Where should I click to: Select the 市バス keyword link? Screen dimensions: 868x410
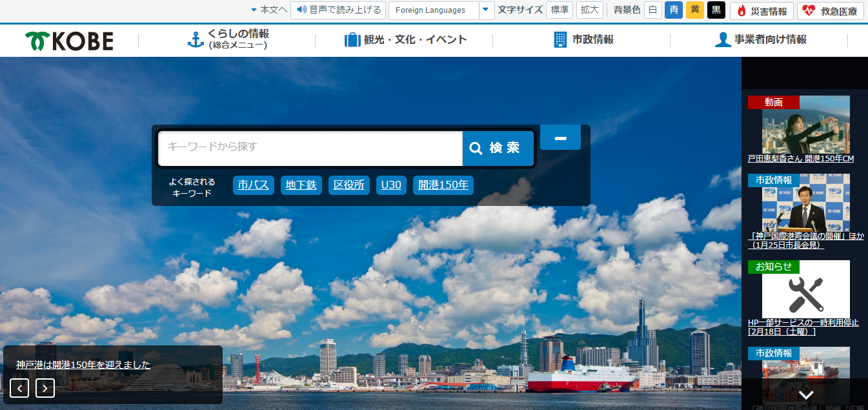pyautogui.click(x=254, y=185)
